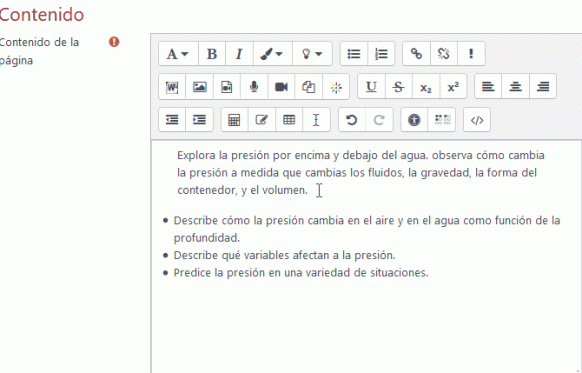Toggle bold text formatting

tap(212, 54)
